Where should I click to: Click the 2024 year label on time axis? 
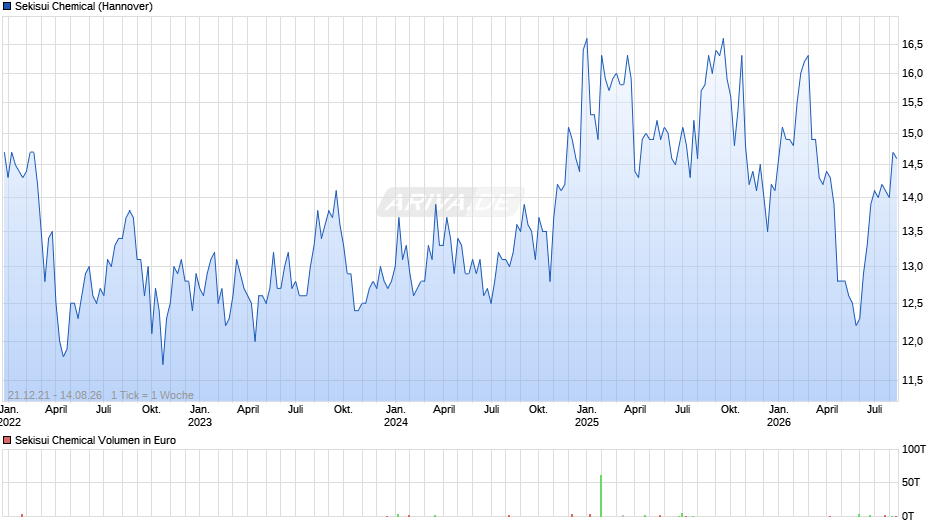(x=396, y=422)
